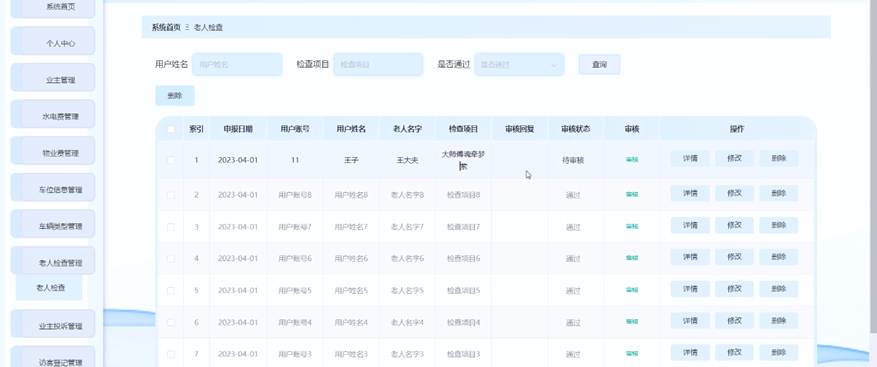The image size is (877, 367).
Task: Click 删除 for the 用户姓名7 row
Action: [779, 225]
